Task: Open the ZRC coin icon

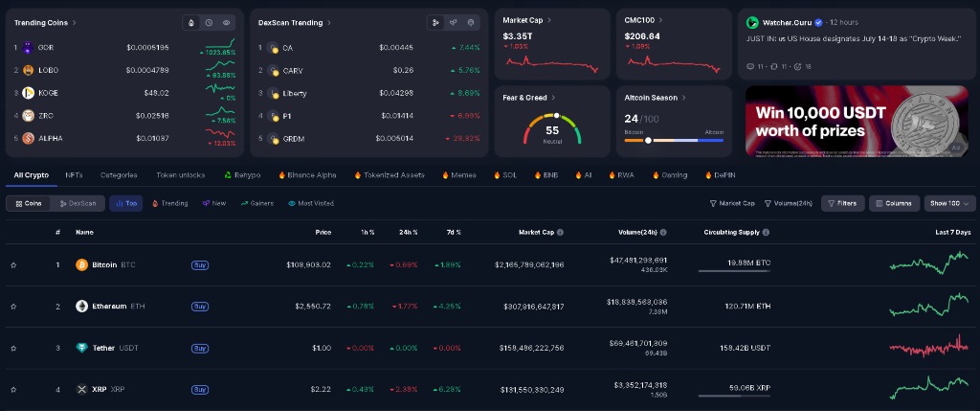Action: [x=28, y=116]
